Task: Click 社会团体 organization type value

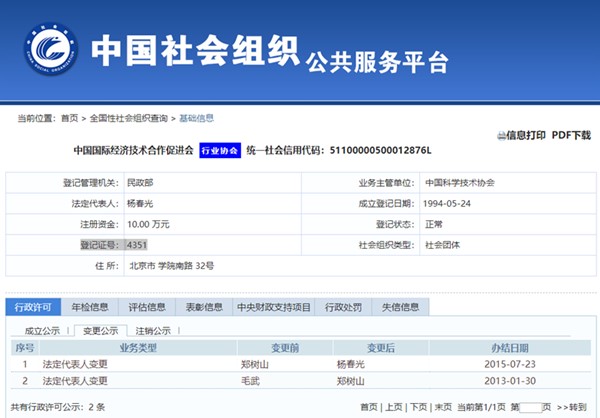Action: [x=442, y=245]
